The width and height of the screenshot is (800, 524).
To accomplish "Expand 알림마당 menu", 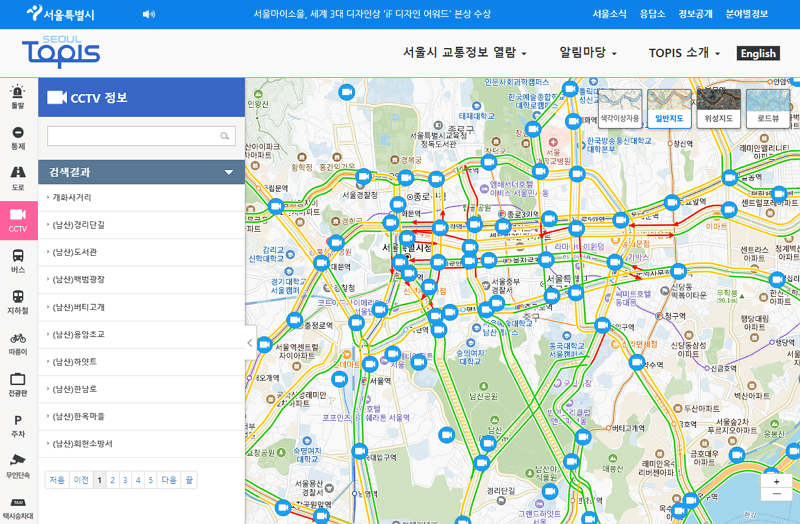I will (588, 52).
